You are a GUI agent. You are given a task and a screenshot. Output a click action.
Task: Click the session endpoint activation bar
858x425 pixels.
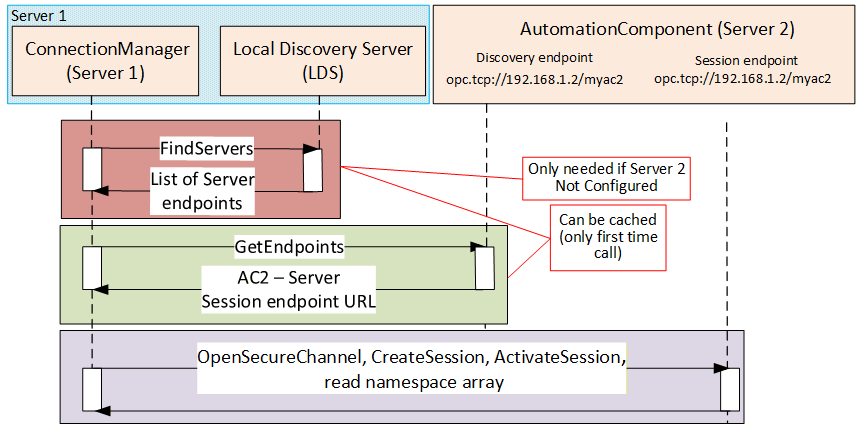pyautogui.click(x=729, y=389)
